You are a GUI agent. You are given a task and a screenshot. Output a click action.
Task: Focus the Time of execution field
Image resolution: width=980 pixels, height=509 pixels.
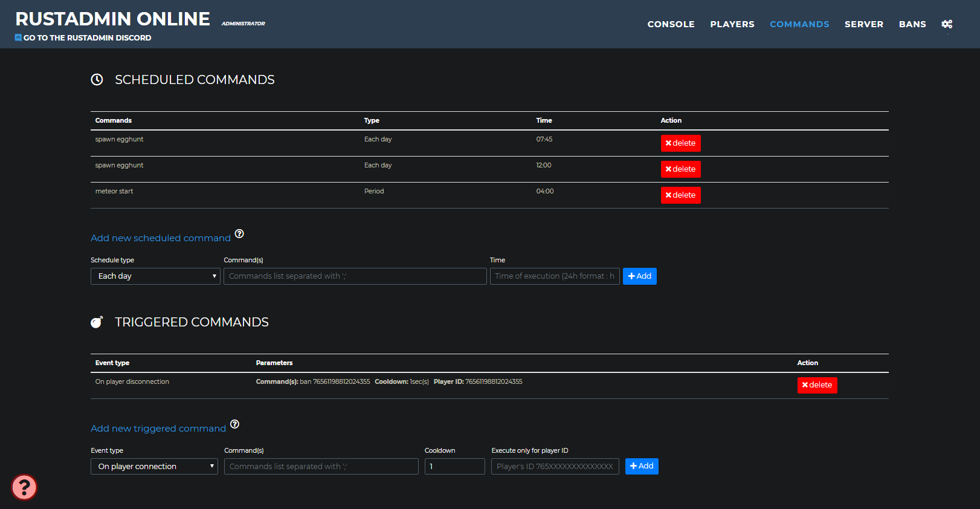click(x=555, y=276)
